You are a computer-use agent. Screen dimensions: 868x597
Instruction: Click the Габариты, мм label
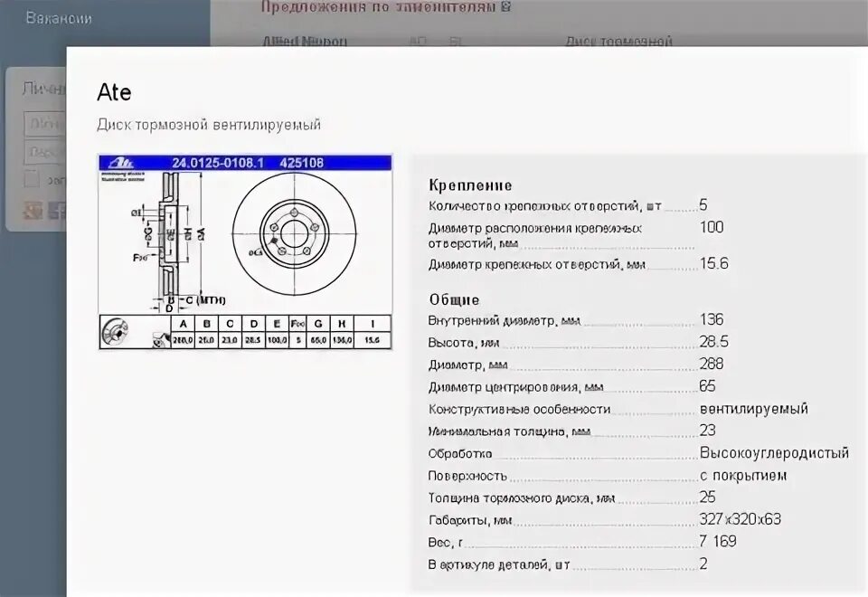(x=470, y=521)
